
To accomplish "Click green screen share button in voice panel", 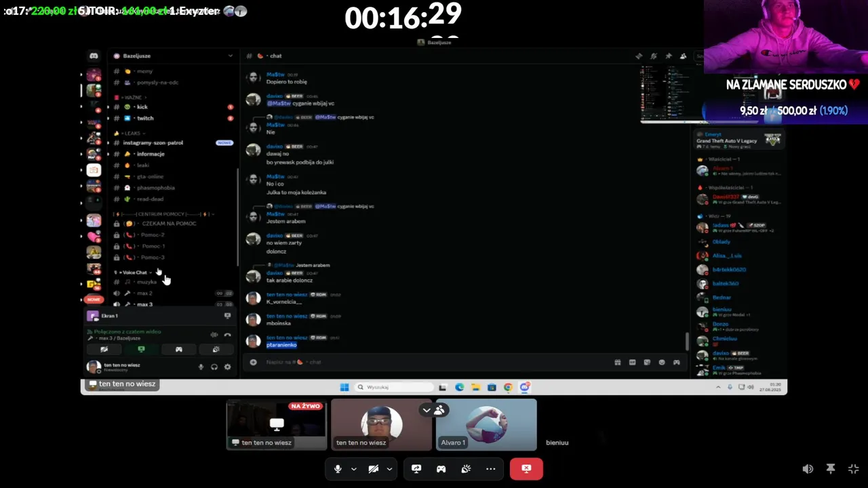I will (141, 349).
